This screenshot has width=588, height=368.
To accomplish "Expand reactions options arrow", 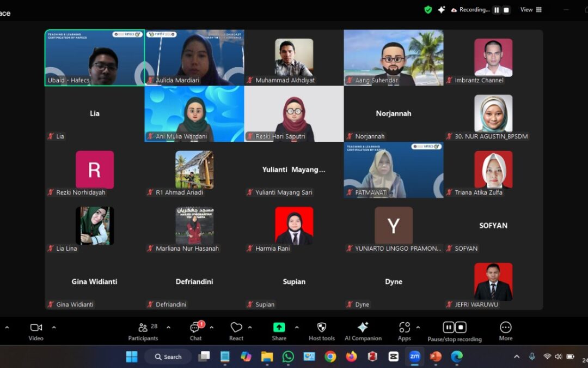I will (250, 328).
